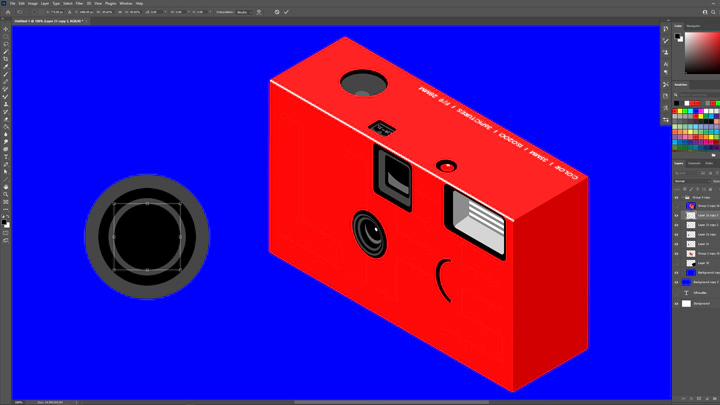The height and width of the screenshot is (405, 720).
Task: Click the History panel icon in the dock
Action: tap(666, 29)
